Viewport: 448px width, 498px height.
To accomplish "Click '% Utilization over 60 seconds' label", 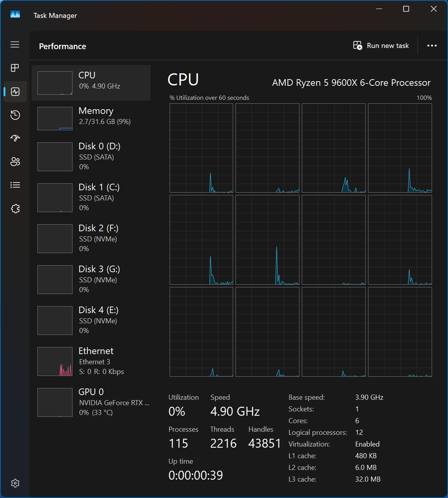I will coord(209,98).
